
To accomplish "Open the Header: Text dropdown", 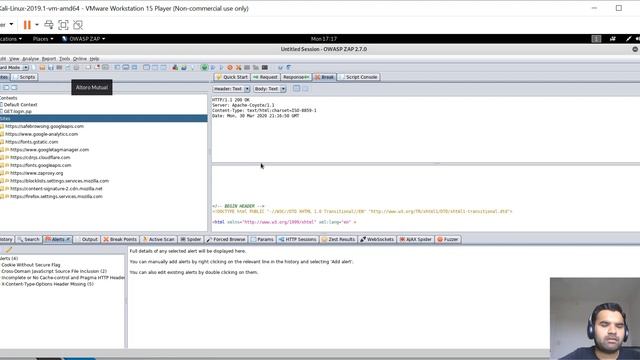I will click(x=231, y=89).
